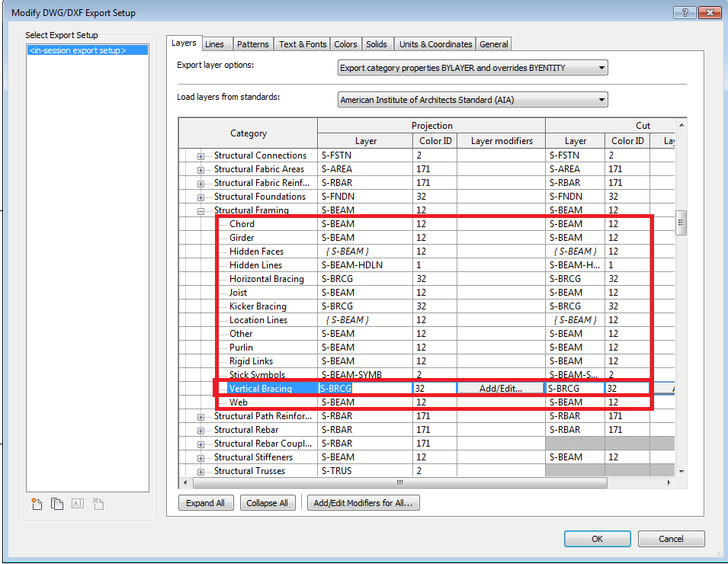Open the Load layers from standards dropdown
The height and width of the screenshot is (564, 728).
coord(473,100)
